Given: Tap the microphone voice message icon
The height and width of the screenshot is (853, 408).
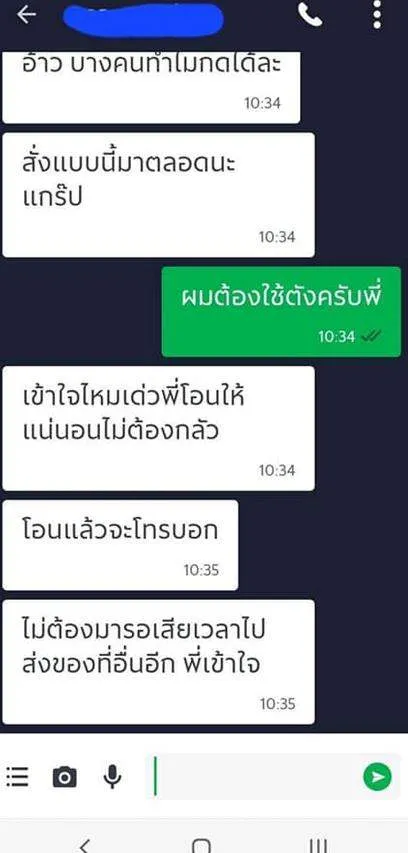Looking at the screenshot, I should 113,777.
